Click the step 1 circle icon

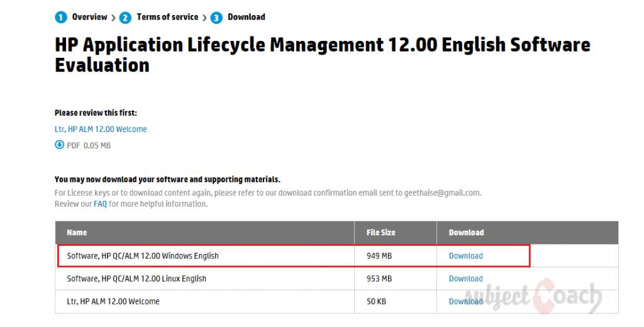61,18
